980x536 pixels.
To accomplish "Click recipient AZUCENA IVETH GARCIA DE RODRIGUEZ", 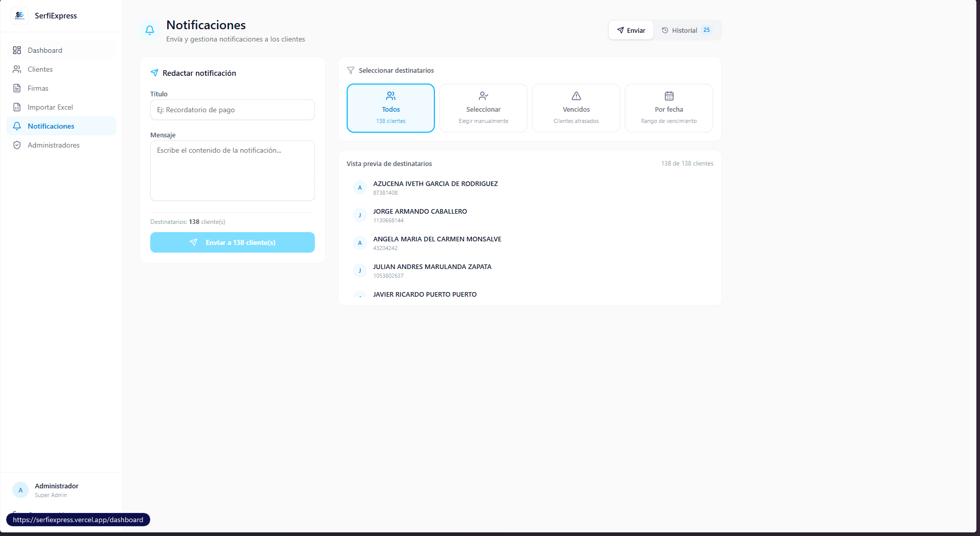I will tap(435, 184).
